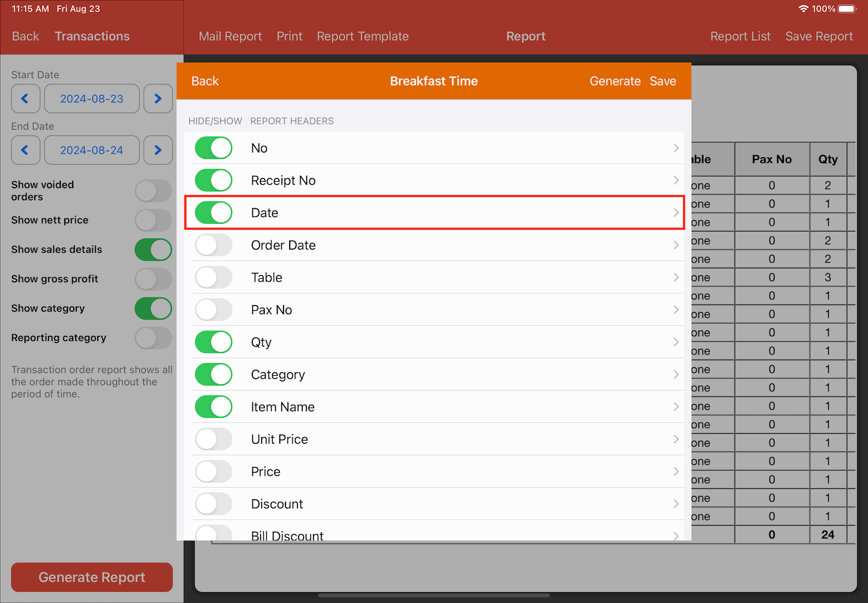The width and height of the screenshot is (868, 603).
Task: Select the 2024-08-23 start date field
Action: tap(92, 99)
